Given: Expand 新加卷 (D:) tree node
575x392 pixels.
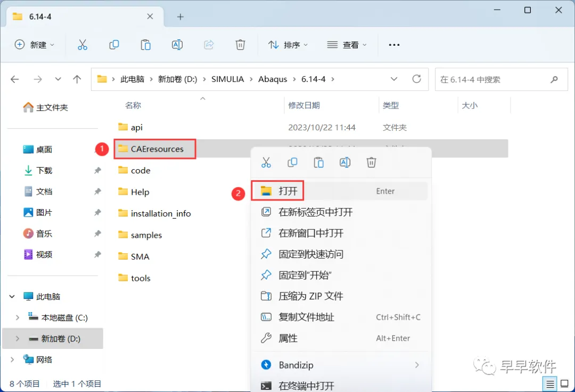Looking at the screenshot, I should pyautogui.click(x=17, y=338).
